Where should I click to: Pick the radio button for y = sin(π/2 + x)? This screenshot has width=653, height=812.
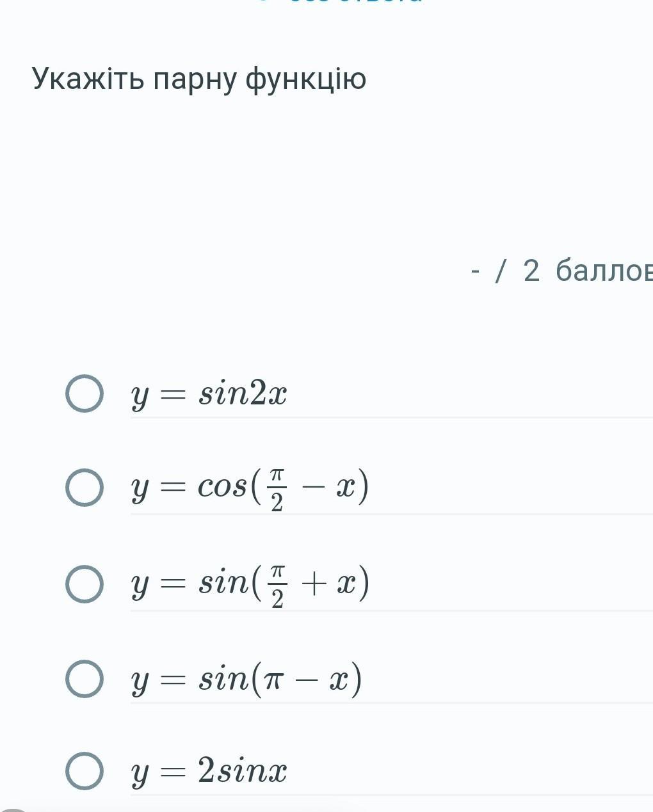[85, 584]
